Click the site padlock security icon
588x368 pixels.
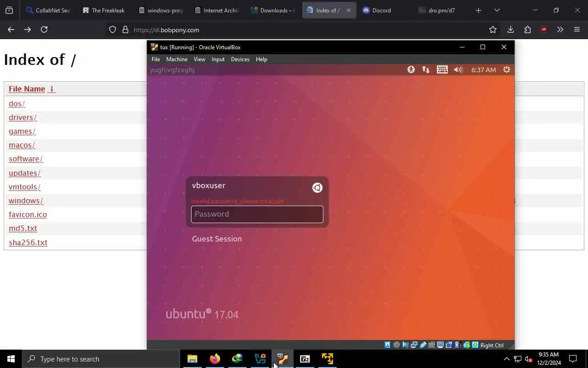click(x=125, y=29)
